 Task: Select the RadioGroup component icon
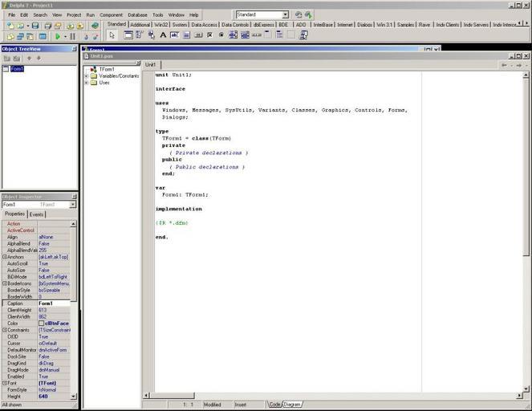[279, 35]
